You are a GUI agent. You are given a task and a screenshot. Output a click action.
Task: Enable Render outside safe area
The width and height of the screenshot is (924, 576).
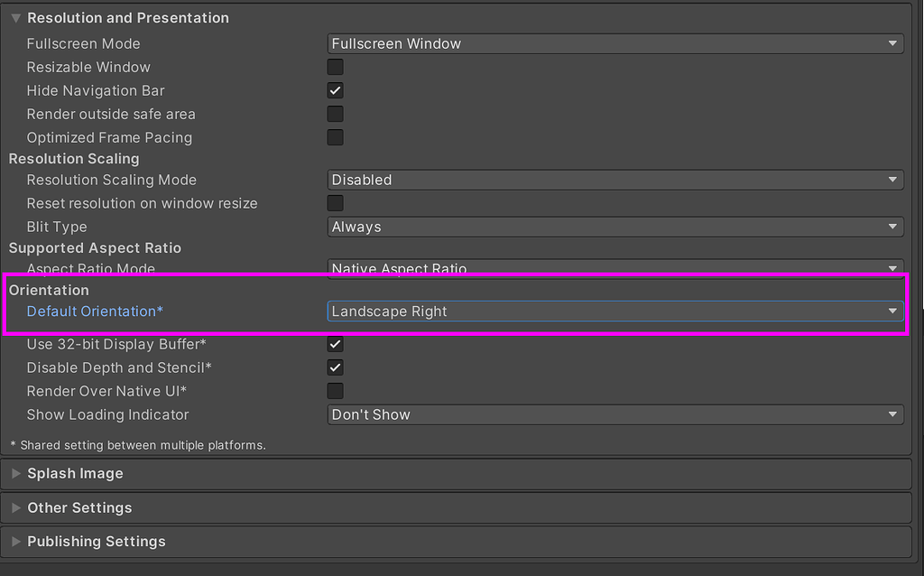point(335,114)
